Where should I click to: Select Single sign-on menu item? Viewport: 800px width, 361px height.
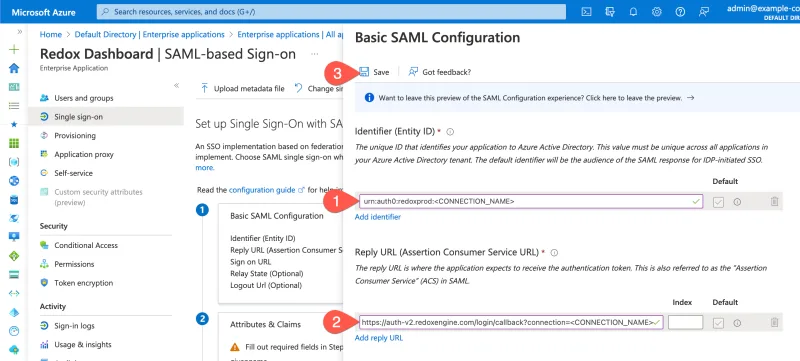(106, 117)
